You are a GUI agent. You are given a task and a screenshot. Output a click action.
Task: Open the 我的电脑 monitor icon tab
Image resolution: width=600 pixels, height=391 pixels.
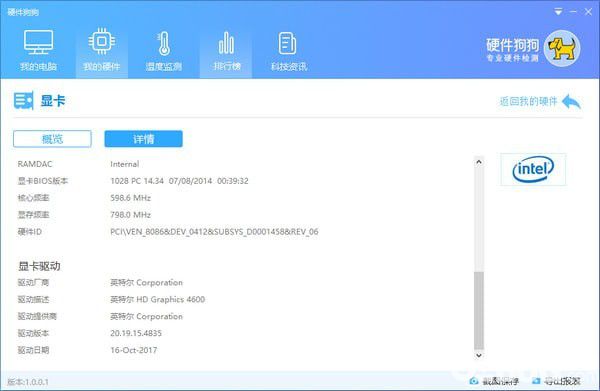pos(38,50)
